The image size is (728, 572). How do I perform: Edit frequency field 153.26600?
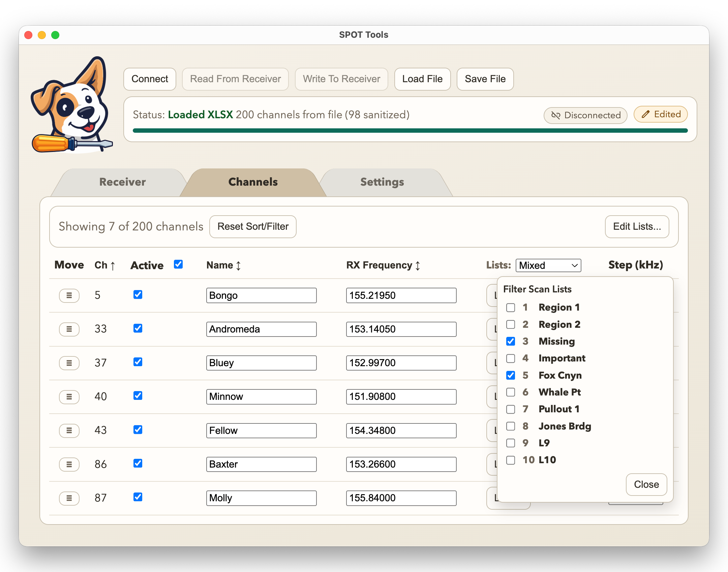click(401, 464)
